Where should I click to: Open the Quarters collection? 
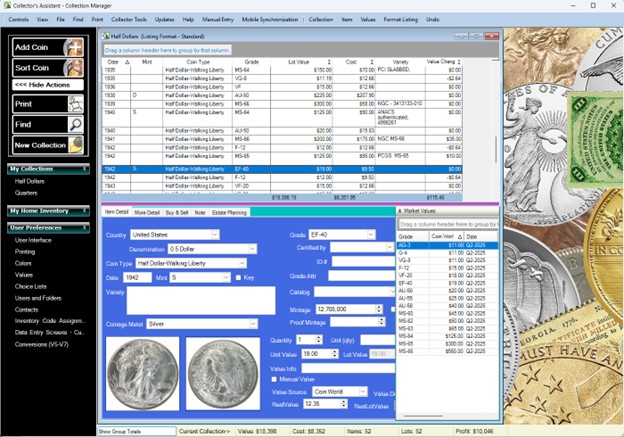click(x=26, y=193)
